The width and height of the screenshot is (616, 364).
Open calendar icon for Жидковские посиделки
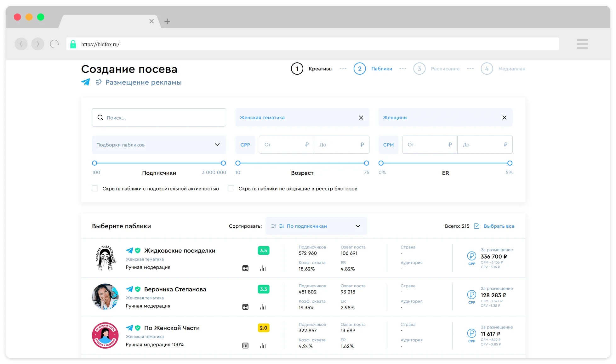click(x=245, y=268)
